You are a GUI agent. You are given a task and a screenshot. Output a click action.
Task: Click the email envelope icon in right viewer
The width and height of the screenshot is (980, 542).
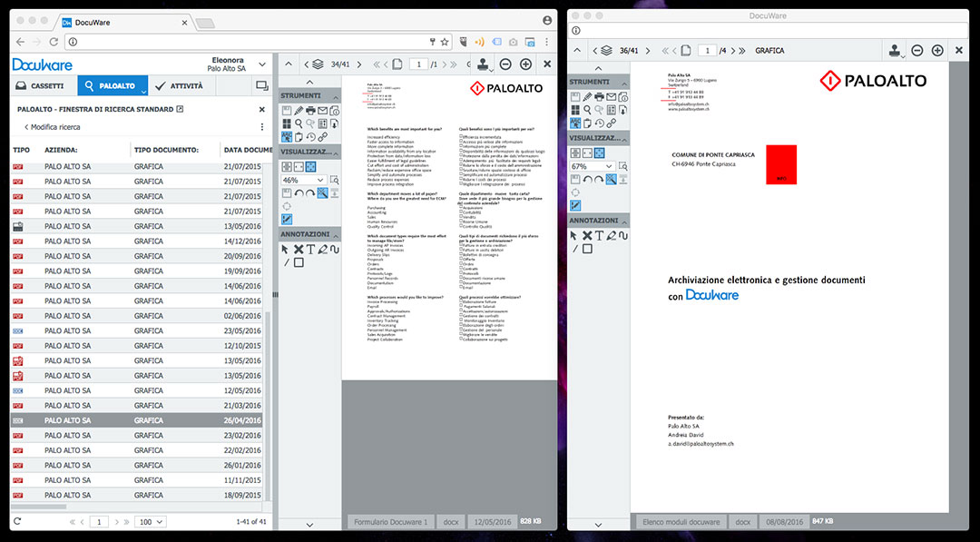coord(612,97)
